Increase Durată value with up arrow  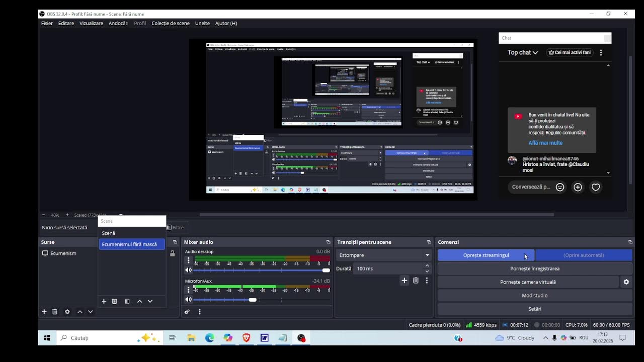click(x=427, y=266)
